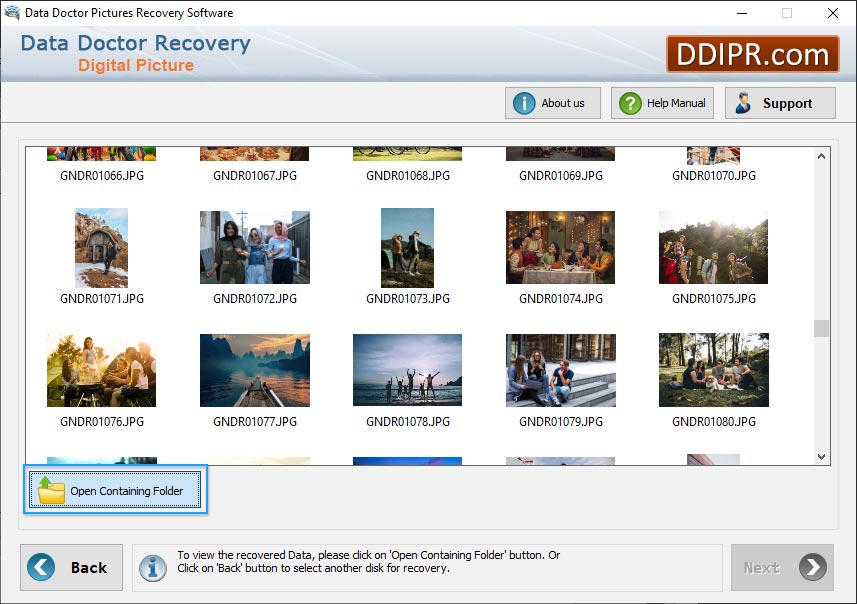Select the Support person icon

pyautogui.click(x=743, y=102)
